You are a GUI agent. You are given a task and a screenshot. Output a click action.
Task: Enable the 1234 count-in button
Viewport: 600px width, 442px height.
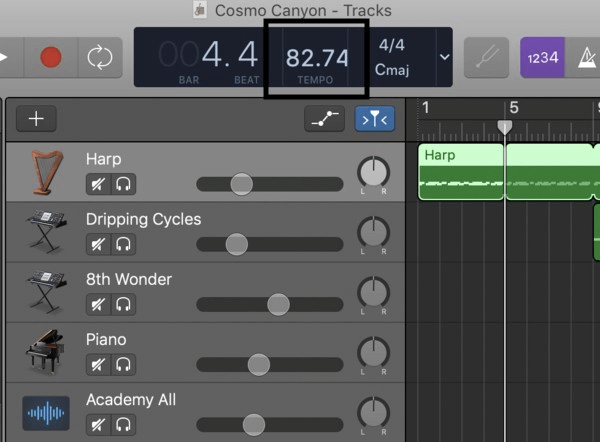542,58
